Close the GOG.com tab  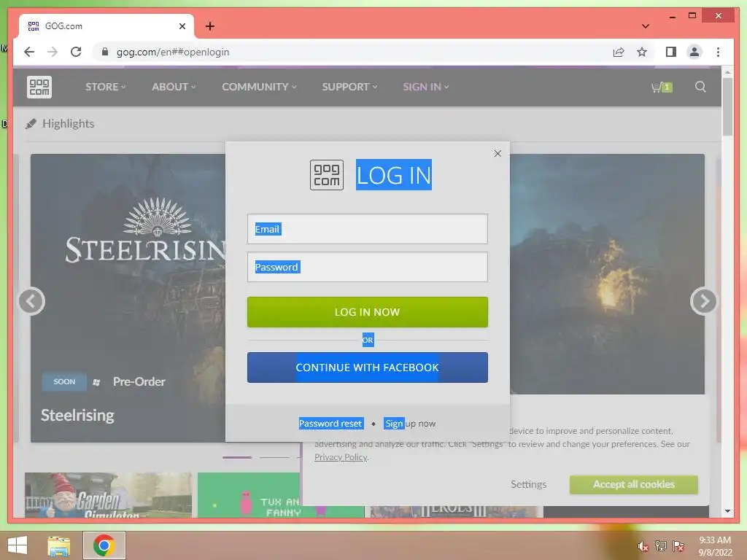click(x=182, y=26)
